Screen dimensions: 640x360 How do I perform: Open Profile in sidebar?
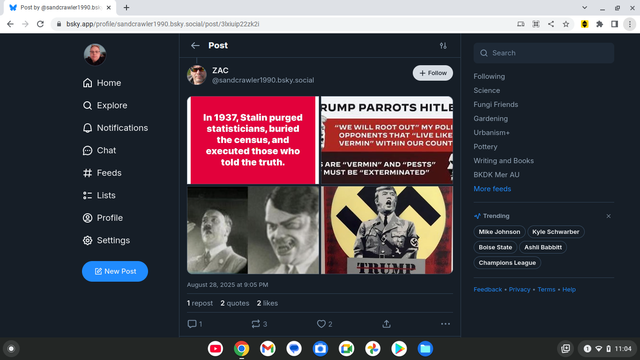tap(102, 218)
